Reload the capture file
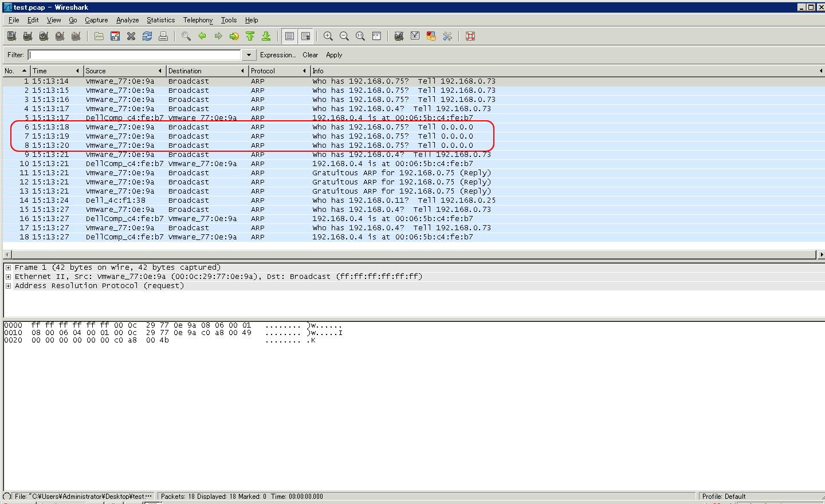Viewport: 825px width, 504px height. 147,36
